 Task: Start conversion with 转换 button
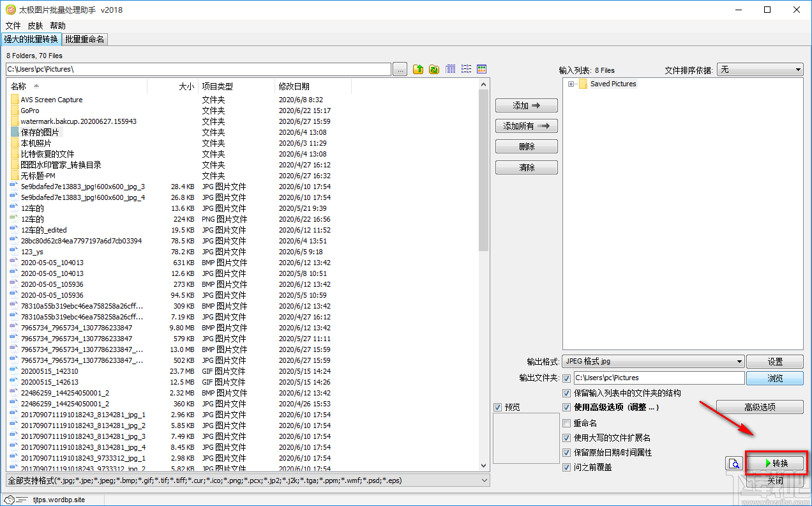(x=775, y=463)
